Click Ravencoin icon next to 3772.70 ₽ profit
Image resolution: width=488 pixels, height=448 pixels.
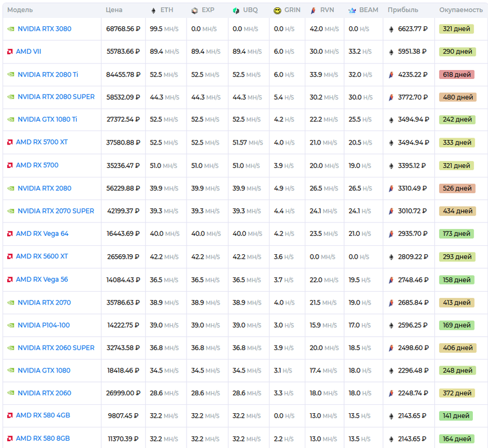click(391, 97)
